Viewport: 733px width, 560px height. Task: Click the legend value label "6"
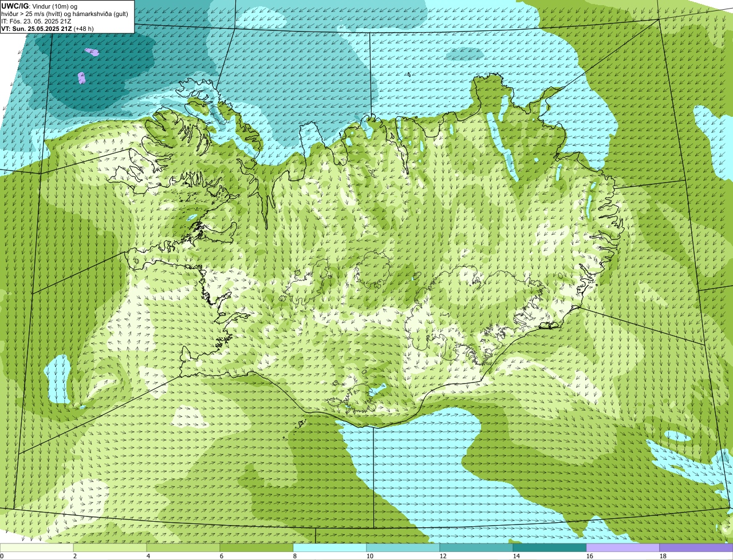point(222,556)
